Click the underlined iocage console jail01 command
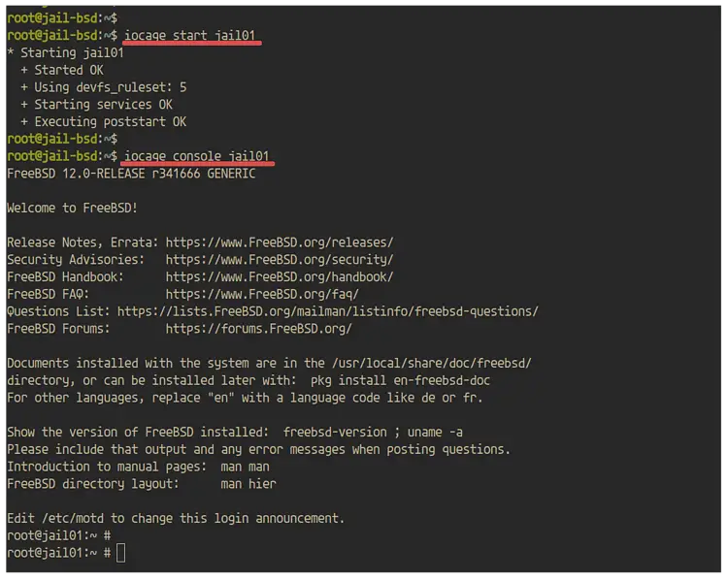 (197, 156)
